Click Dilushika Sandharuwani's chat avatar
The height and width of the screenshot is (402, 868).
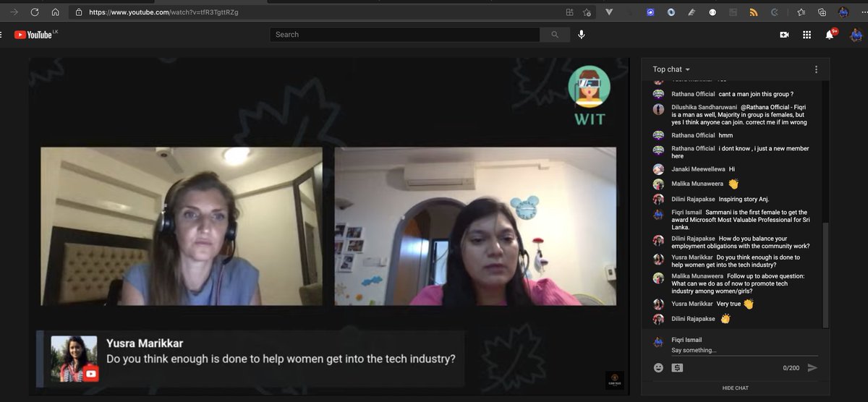tap(658, 109)
